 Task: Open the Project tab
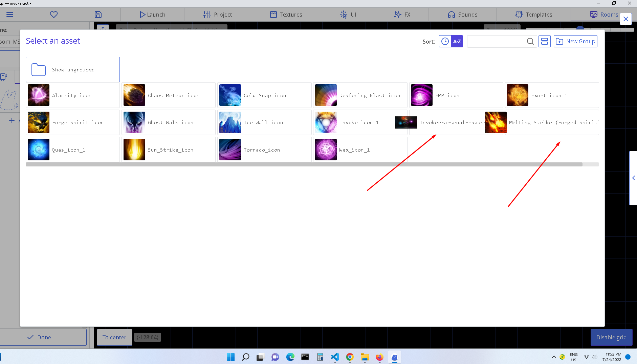(217, 15)
